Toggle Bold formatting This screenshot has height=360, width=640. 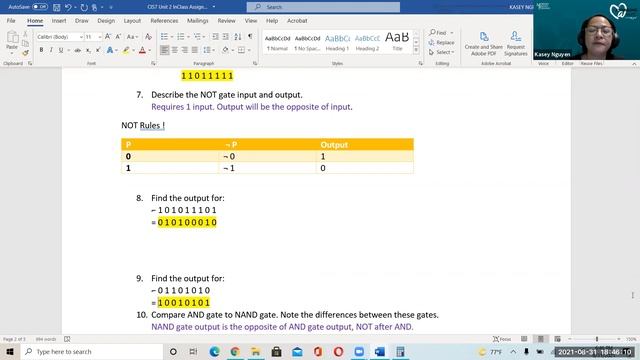point(41,50)
